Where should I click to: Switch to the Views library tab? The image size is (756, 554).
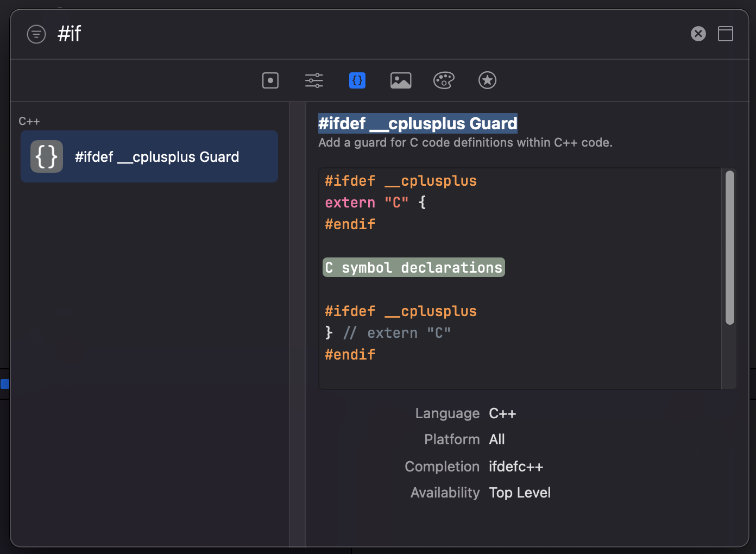tap(270, 80)
